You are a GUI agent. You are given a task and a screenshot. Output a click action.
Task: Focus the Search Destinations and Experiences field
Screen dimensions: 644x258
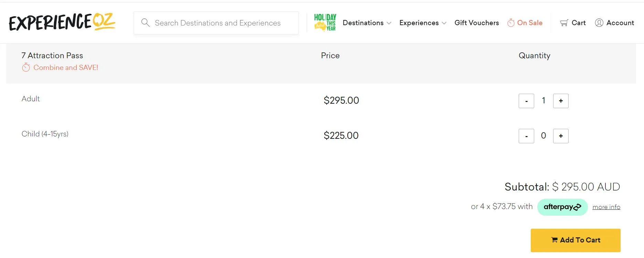pos(218,23)
